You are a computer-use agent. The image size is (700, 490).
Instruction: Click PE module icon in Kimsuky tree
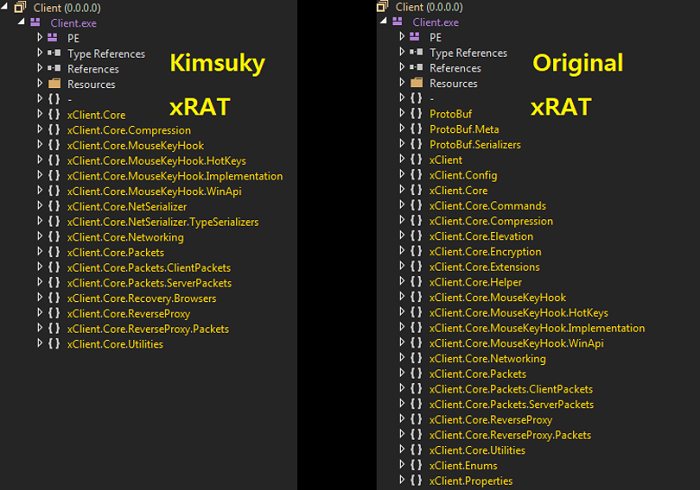point(53,37)
